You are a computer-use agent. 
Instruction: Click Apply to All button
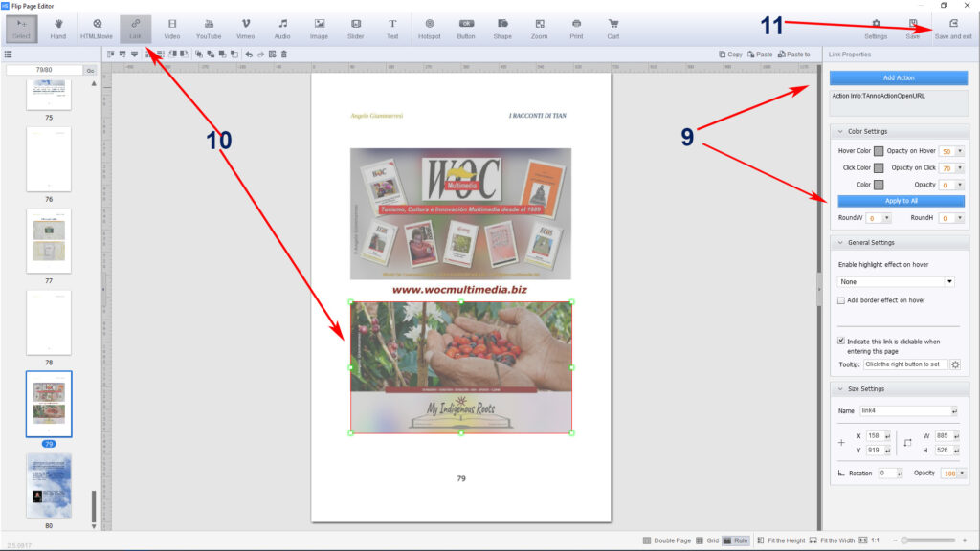click(901, 201)
